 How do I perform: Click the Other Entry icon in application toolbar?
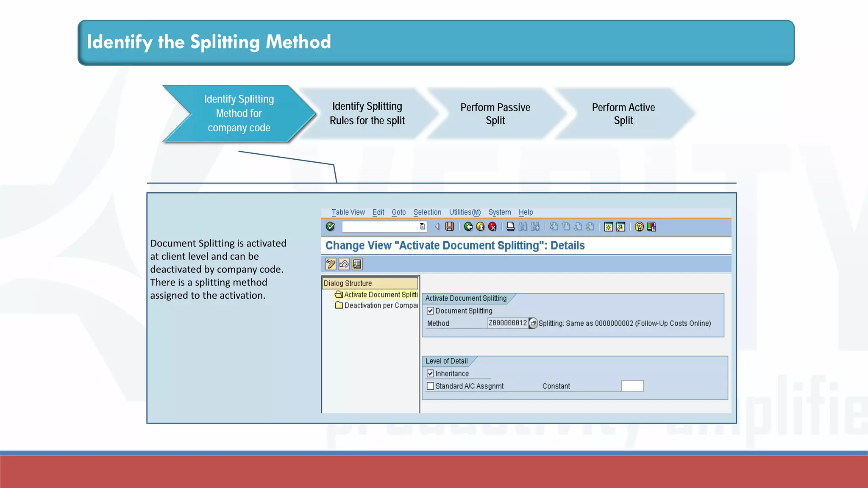pos(357,264)
